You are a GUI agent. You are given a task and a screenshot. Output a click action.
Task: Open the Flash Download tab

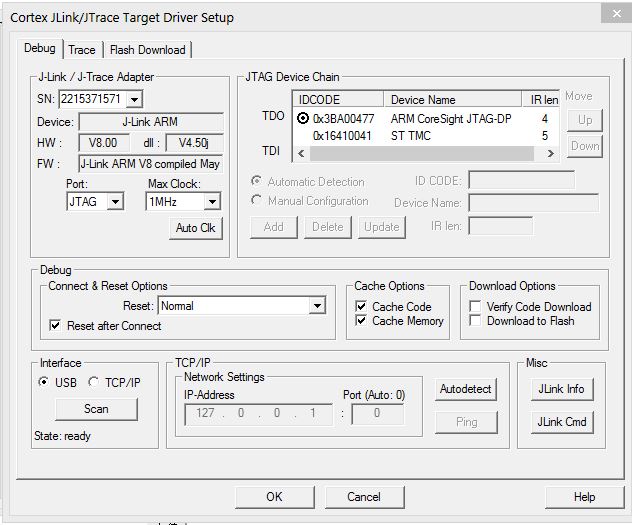[x=148, y=50]
